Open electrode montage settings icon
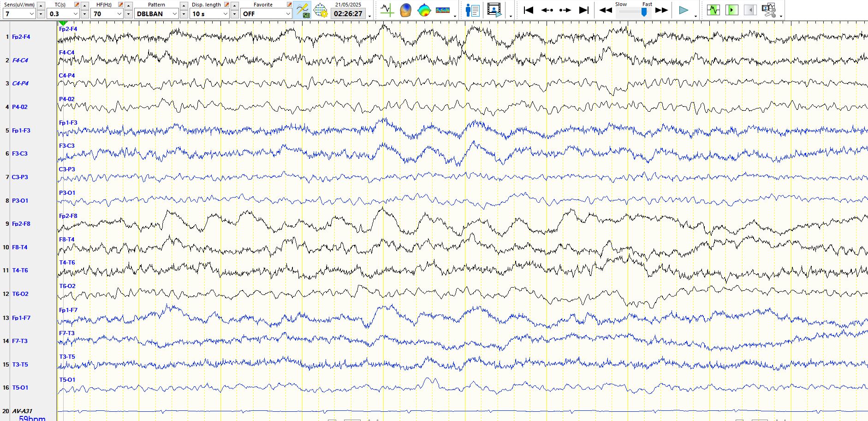The width and height of the screenshot is (868, 421). pyautogui.click(x=321, y=10)
